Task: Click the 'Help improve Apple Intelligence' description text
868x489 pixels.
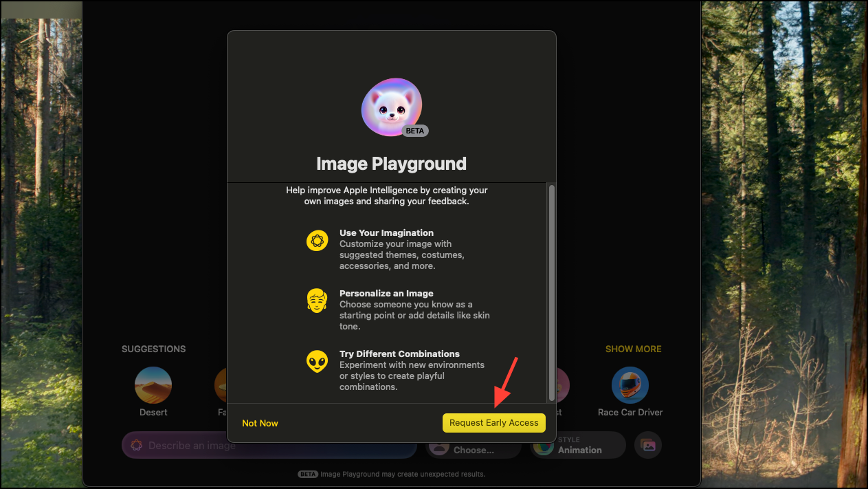Action: (x=387, y=195)
